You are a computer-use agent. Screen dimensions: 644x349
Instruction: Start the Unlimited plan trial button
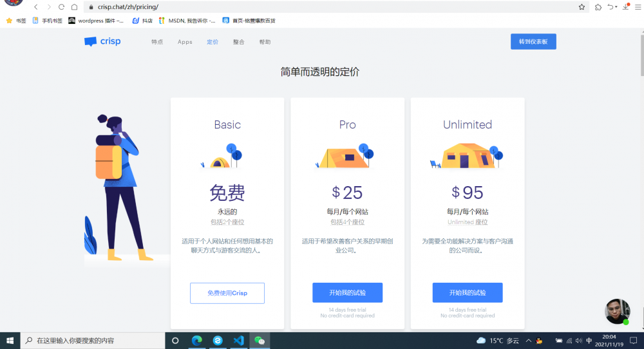pos(468,293)
